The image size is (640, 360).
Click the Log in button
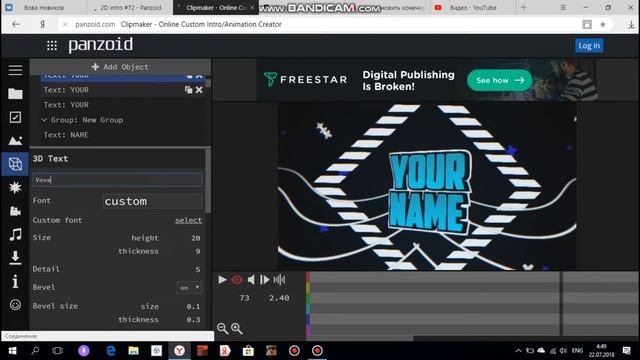click(x=589, y=46)
